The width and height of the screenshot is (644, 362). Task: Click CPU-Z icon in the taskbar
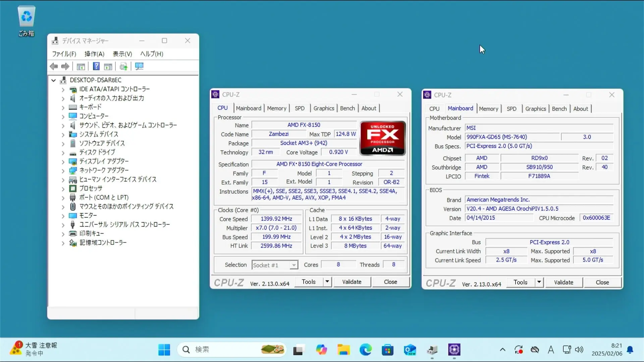point(454,350)
